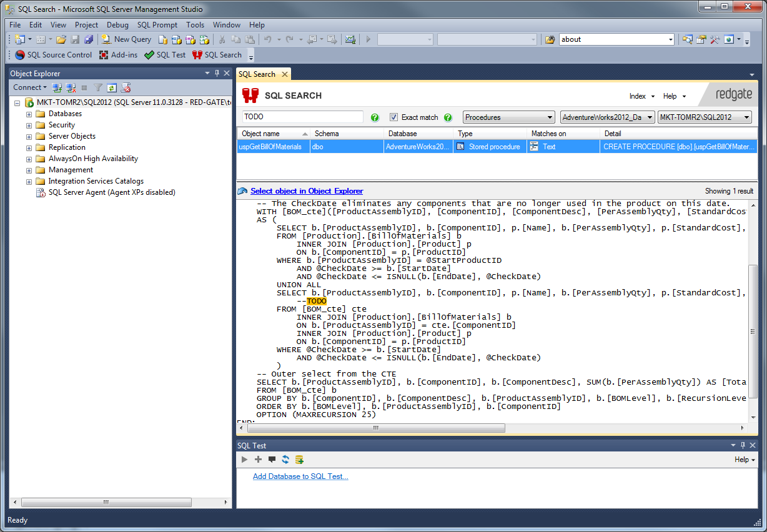Screen dimensions: 767x532
Task: Open the Help dropdown in SQL Search header
Action: [675, 96]
